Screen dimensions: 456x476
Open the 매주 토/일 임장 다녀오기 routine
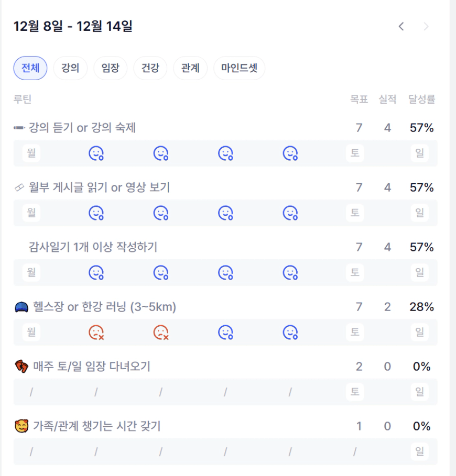point(91,367)
